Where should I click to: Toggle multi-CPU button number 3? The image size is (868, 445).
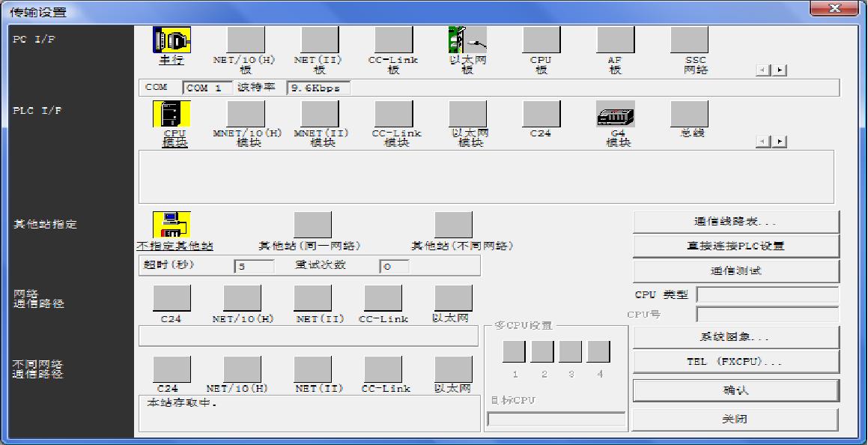[x=571, y=351]
